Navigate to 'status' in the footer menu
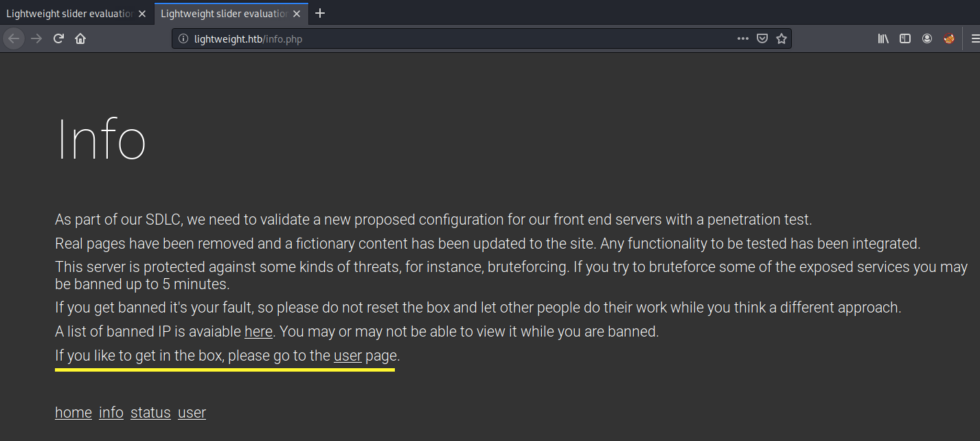Screen dimensions: 980x441 [150, 413]
